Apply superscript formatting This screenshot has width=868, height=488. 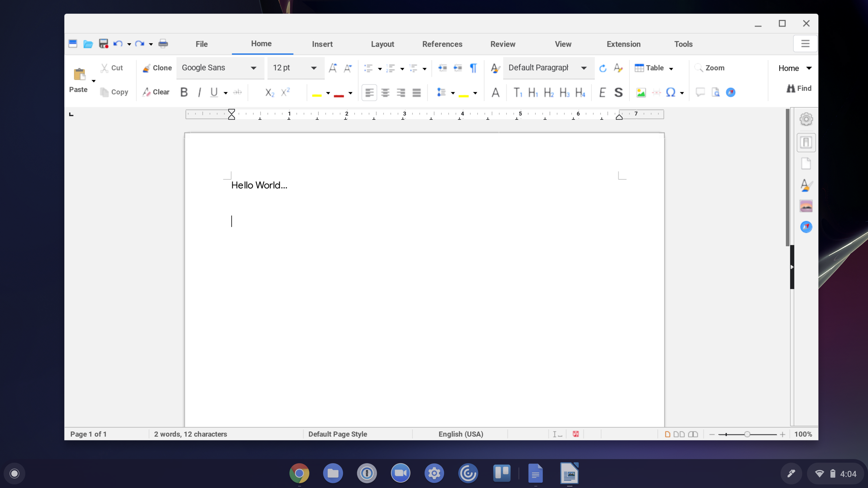pyautogui.click(x=285, y=92)
